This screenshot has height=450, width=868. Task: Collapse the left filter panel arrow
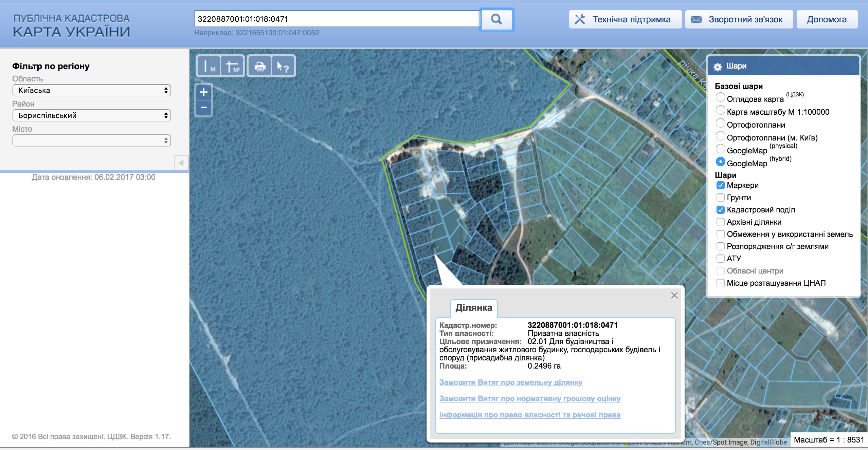click(181, 163)
